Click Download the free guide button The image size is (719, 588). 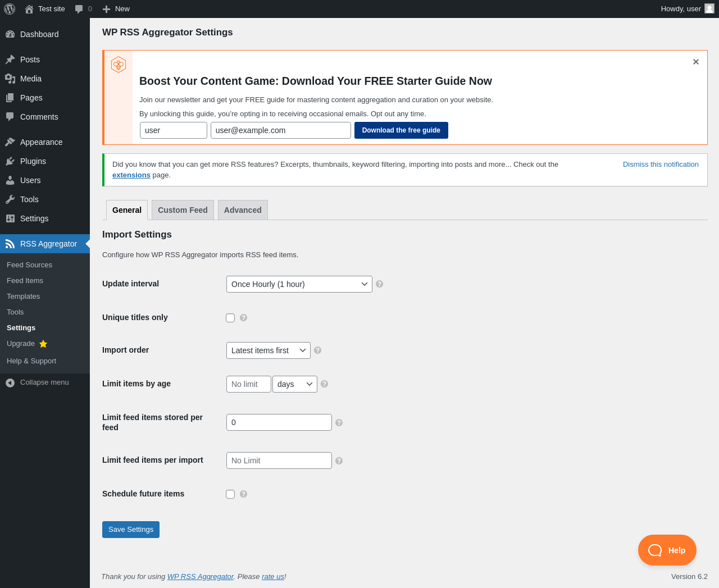point(401,130)
